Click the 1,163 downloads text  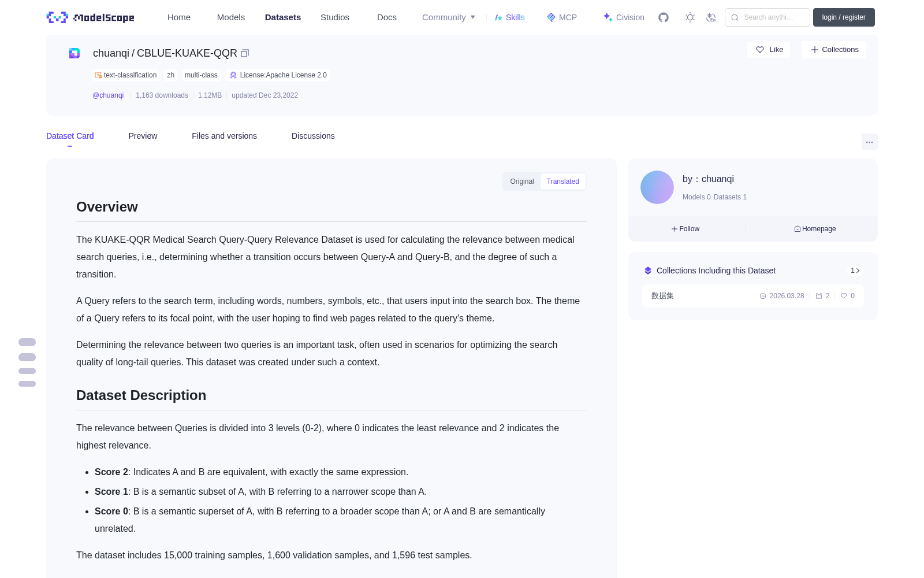tap(162, 95)
